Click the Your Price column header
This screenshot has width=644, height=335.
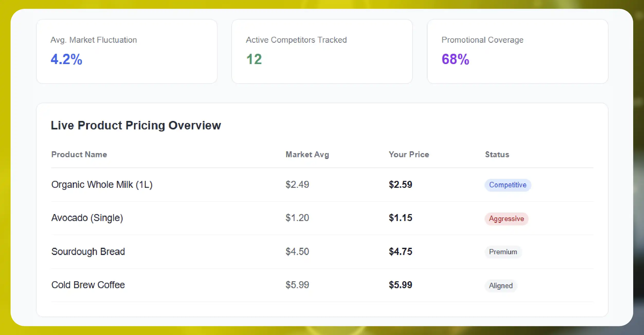(409, 154)
